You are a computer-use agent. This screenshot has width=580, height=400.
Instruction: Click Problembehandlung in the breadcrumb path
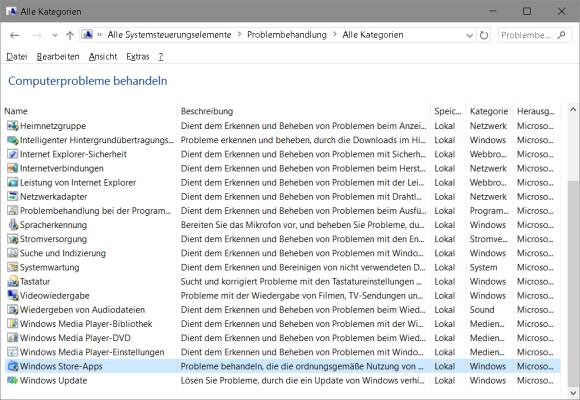(287, 35)
